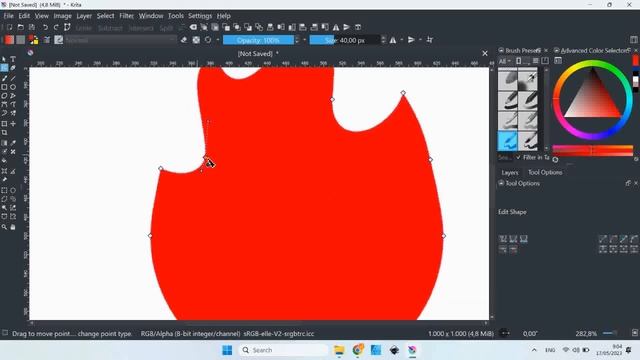Select the Crop tool in toolbox
This screenshot has width=640, height=360.
pos(4,133)
